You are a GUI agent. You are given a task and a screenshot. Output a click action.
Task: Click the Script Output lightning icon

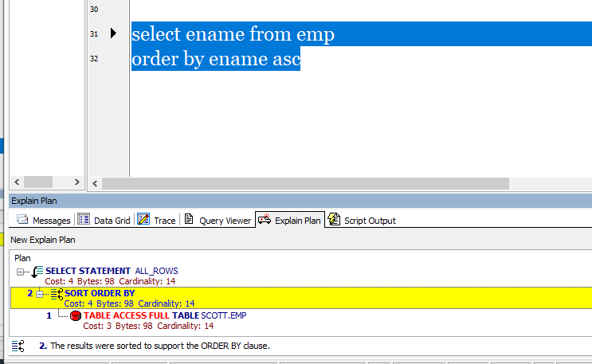coord(334,219)
